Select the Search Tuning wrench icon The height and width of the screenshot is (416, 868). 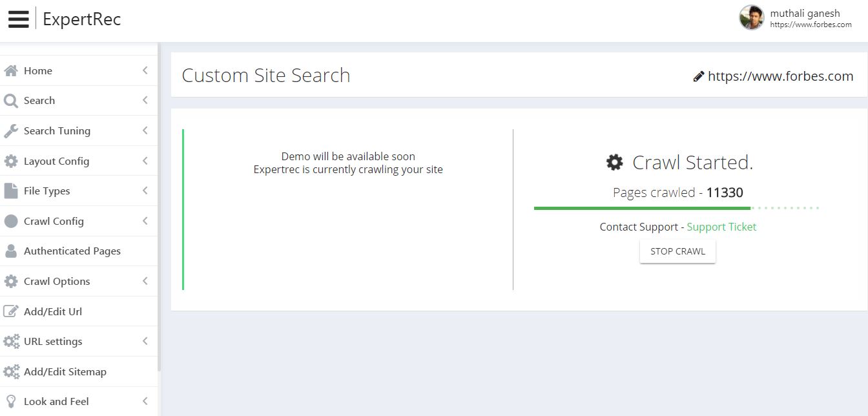point(10,130)
